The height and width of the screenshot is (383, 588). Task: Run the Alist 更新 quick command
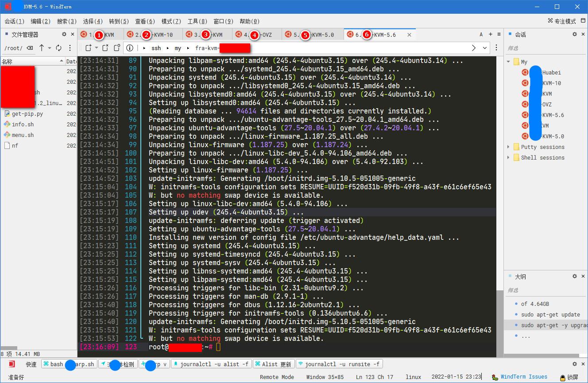pos(274,363)
